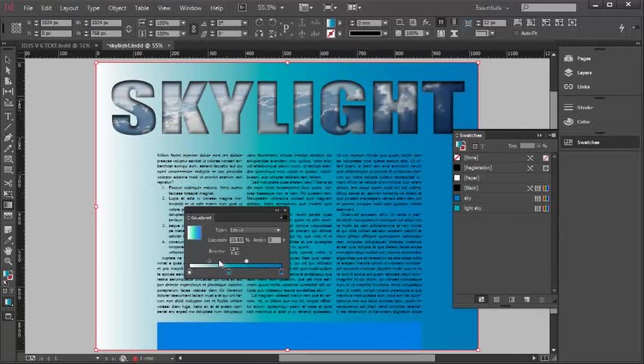This screenshot has width=644, height=364.
Task: Select the Gradient Feather tool
Action: (x=8, y=215)
